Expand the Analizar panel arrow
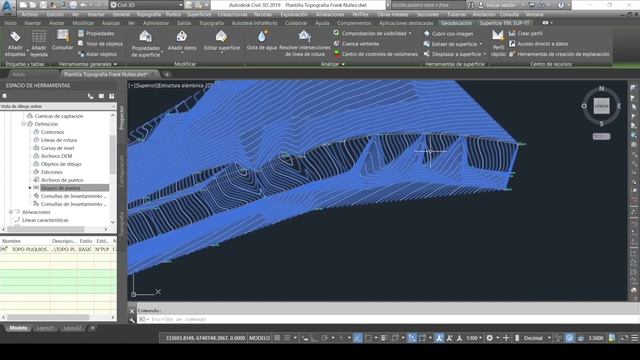640x360 pixels. click(343, 64)
